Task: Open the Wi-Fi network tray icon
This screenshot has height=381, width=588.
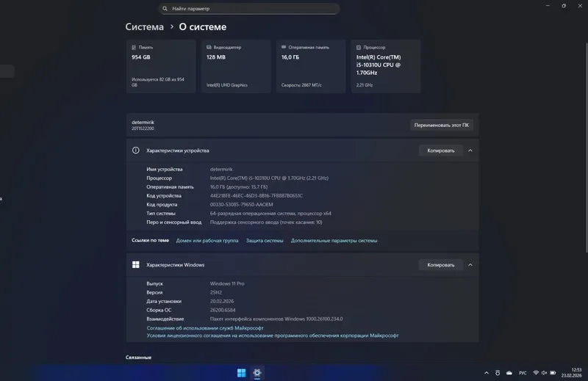Action: (536, 373)
